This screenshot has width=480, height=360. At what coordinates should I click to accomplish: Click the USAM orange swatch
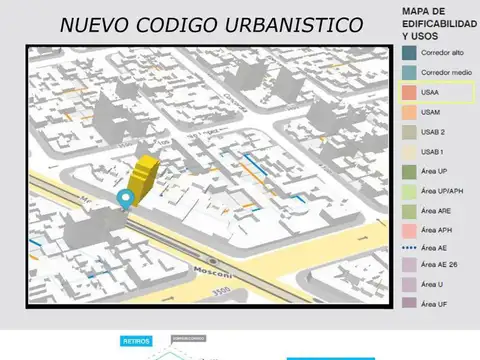coord(409,112)
